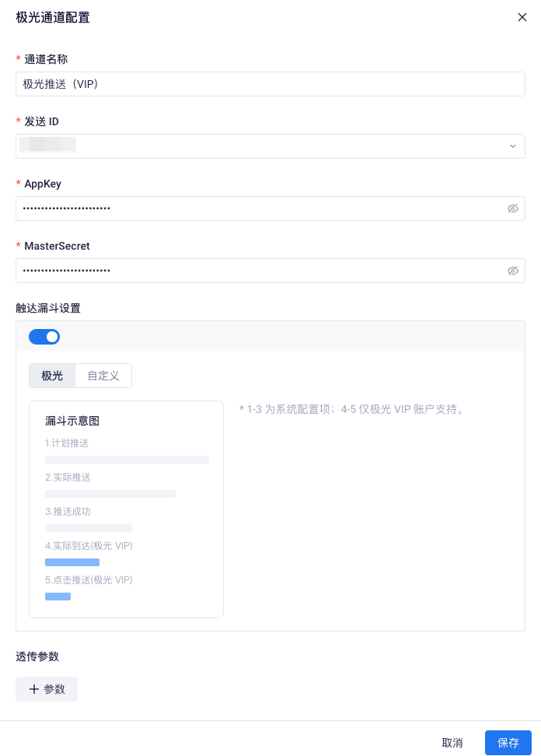This screenshot has height=756, width=541.
Task: Click the 1.计划推送 funnel label
Action: pyautogui.click(x=67, y=443)
